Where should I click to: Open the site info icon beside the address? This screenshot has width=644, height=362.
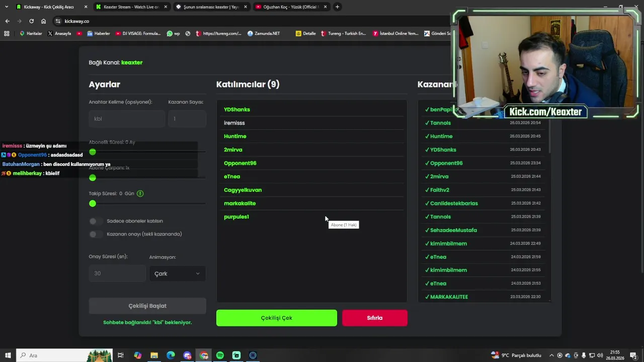point(58,21)
